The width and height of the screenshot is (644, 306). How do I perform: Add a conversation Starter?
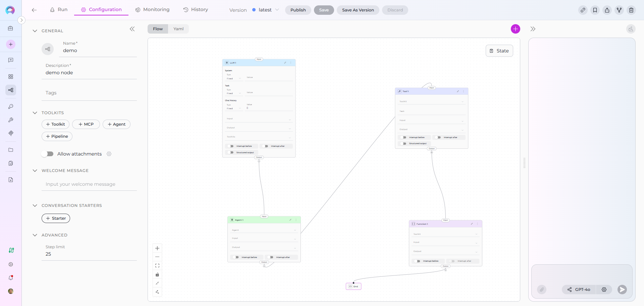click(56, 218)
